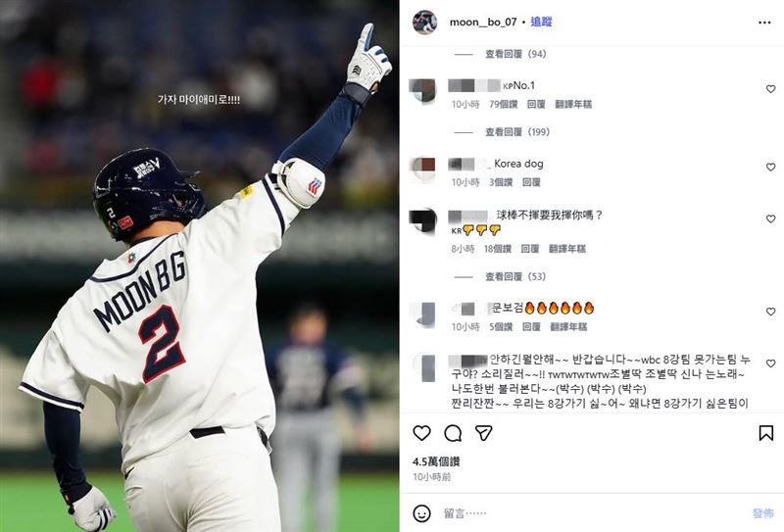Like the Korea dog comment heart
This screenshot has width=784, height=532.
770,167
